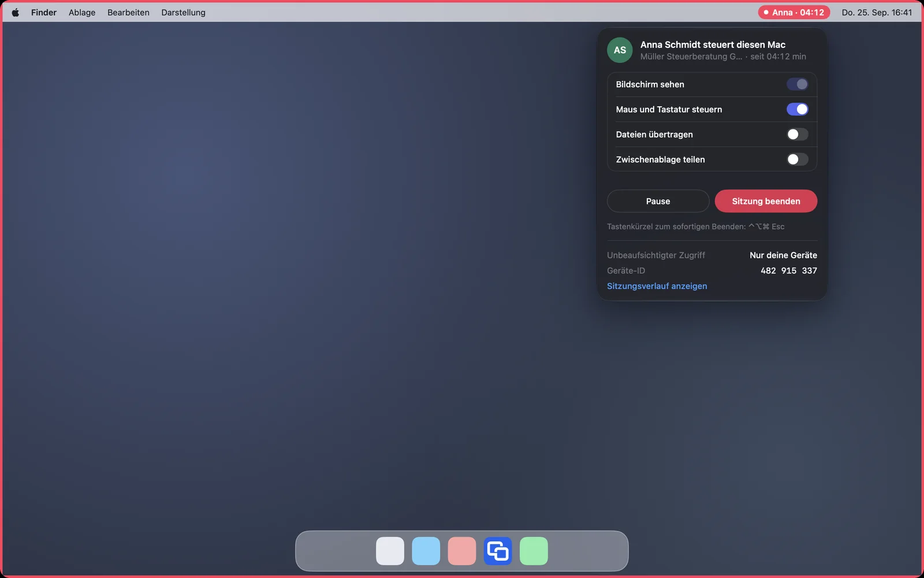The height and width of the screenshot is (578, 924).
Task: Click Anna Schmidt steuert diesen Mac title
Action: tap(713, 45)
